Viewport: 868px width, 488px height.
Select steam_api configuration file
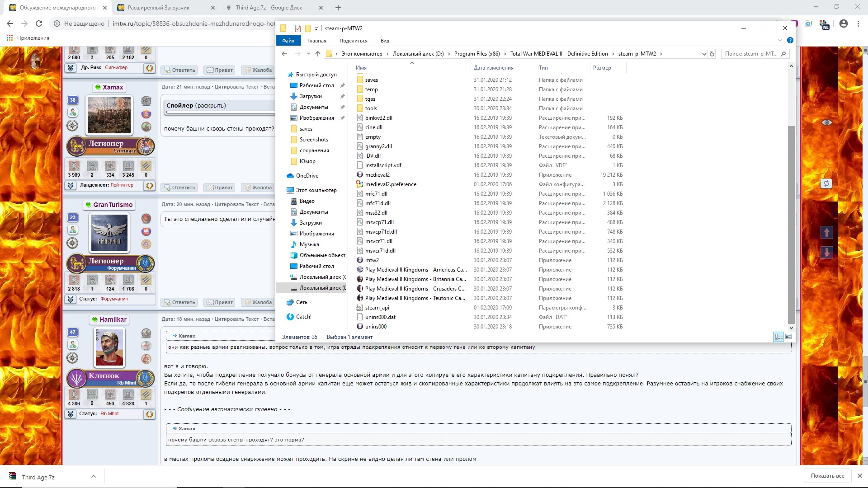pos(377,308)
